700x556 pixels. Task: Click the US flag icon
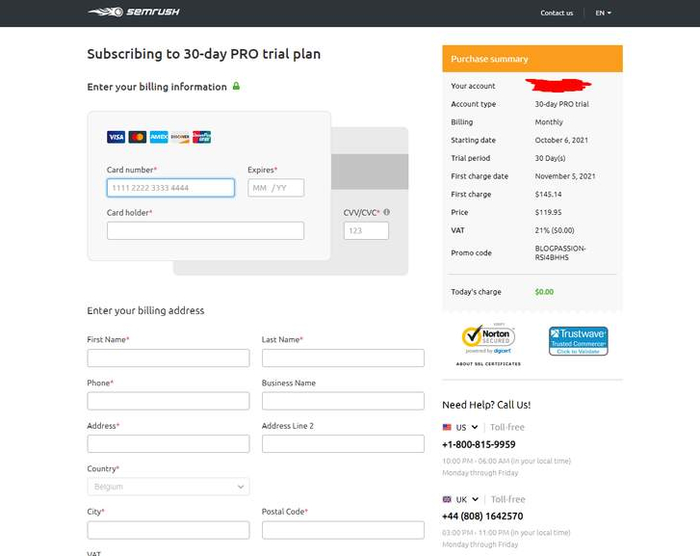point(447,427)
